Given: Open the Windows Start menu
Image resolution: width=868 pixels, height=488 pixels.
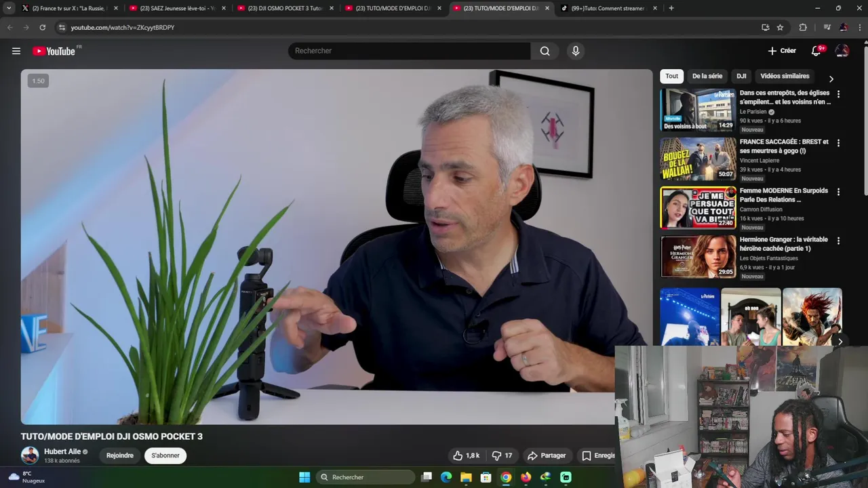Looking at the screenshot, I should (x=304, y=477).
